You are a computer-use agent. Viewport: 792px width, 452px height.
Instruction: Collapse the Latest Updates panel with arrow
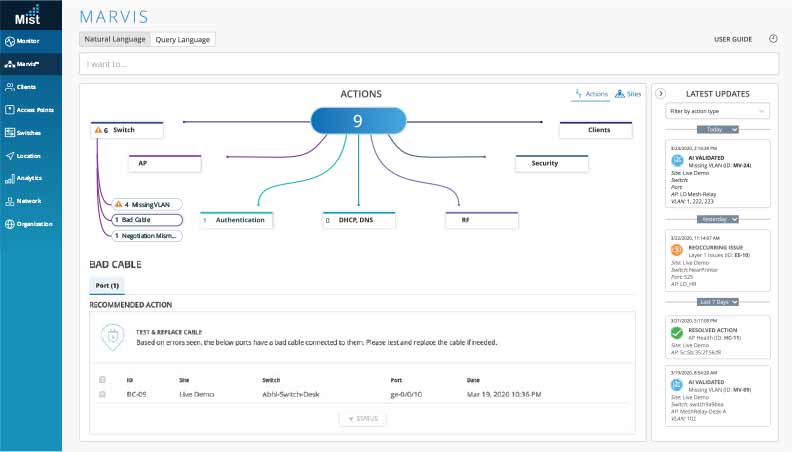pyautogui.click(x=661, y=93)
